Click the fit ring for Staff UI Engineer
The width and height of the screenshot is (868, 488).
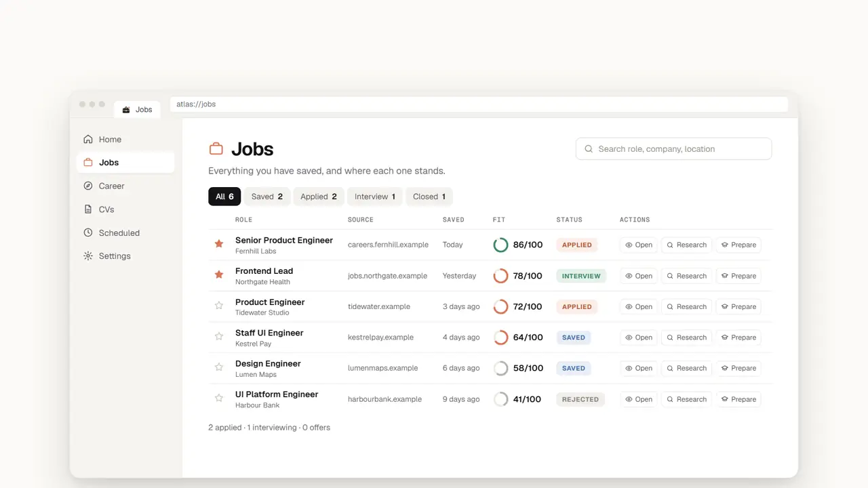500,338
